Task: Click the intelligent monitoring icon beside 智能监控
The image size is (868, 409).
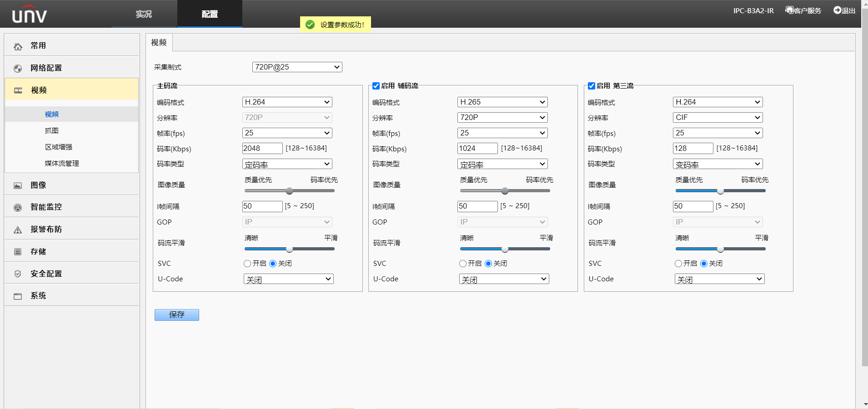Action: click(x=18, y=208)
